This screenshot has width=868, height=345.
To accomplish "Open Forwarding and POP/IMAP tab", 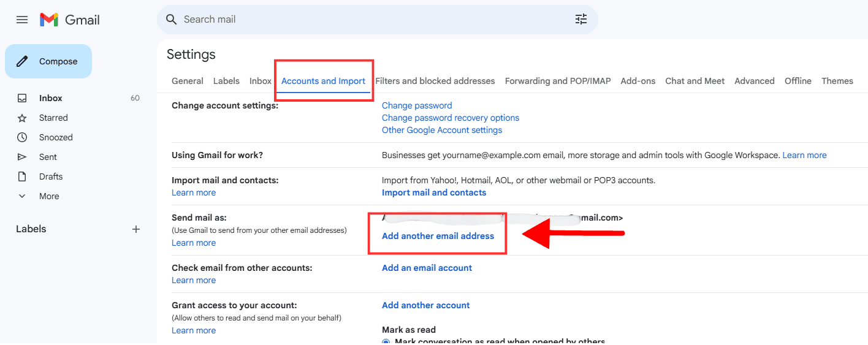I will click(x=558, y=81).
